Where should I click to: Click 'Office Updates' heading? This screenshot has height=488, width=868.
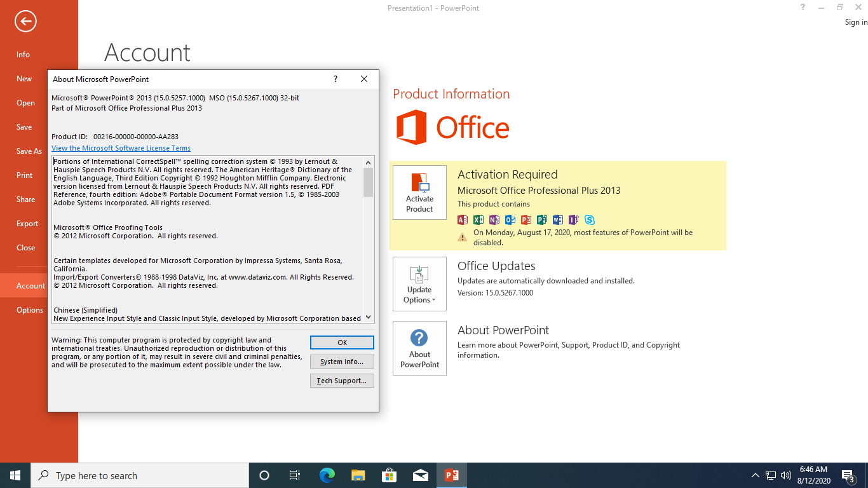tap(496, 266)
